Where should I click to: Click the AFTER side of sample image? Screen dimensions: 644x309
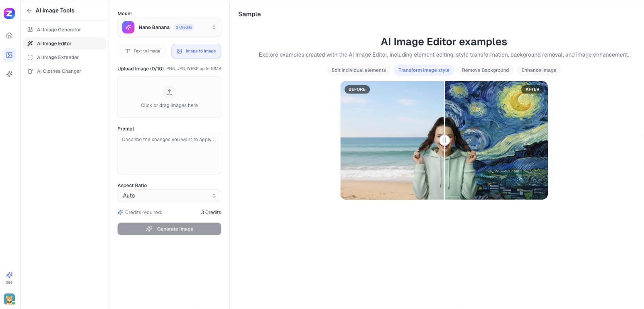(x=496, y=140)
